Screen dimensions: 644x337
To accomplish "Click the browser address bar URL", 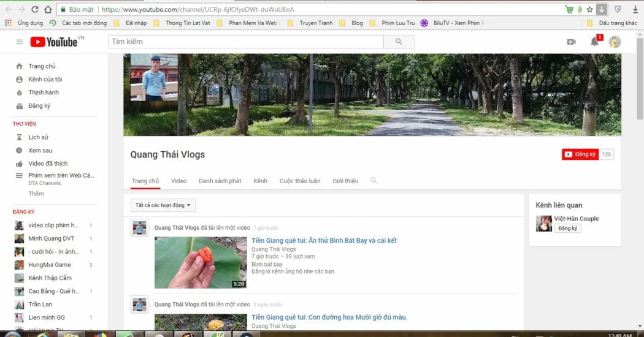I will pyautogui.click(x=197, y=9).
